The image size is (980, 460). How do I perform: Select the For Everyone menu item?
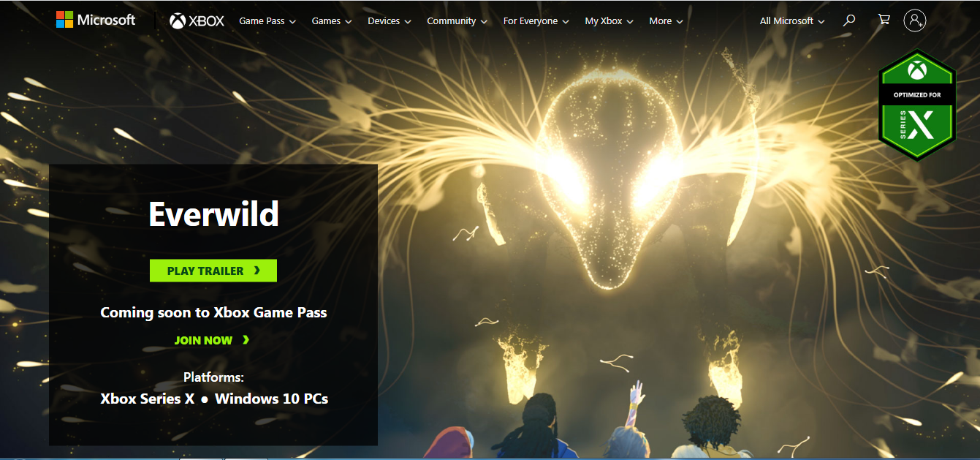(x=536, y=21)
